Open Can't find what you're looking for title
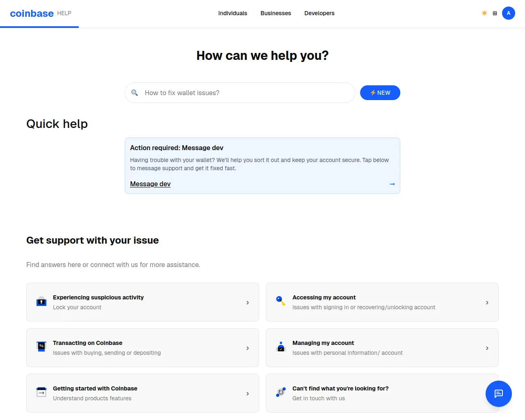Image resolution: width=525 pixels, height=420 pixels. click(x=340, y=388)
